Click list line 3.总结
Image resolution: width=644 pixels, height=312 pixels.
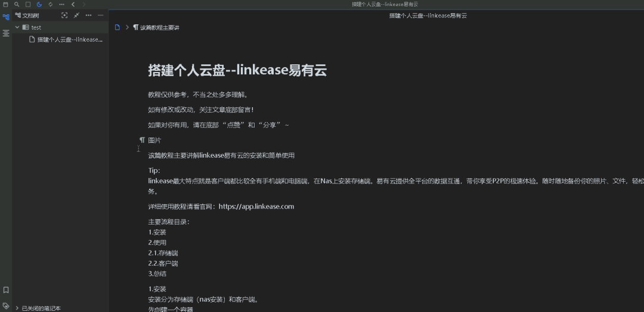(157, 273)
